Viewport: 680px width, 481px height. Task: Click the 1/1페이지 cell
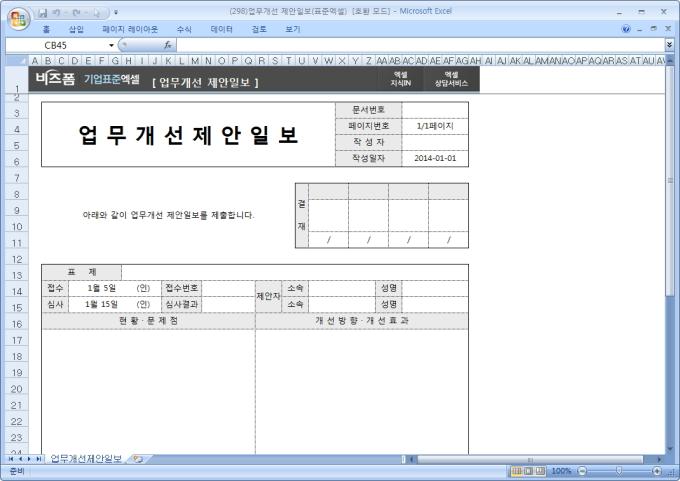tap(435, 126)
